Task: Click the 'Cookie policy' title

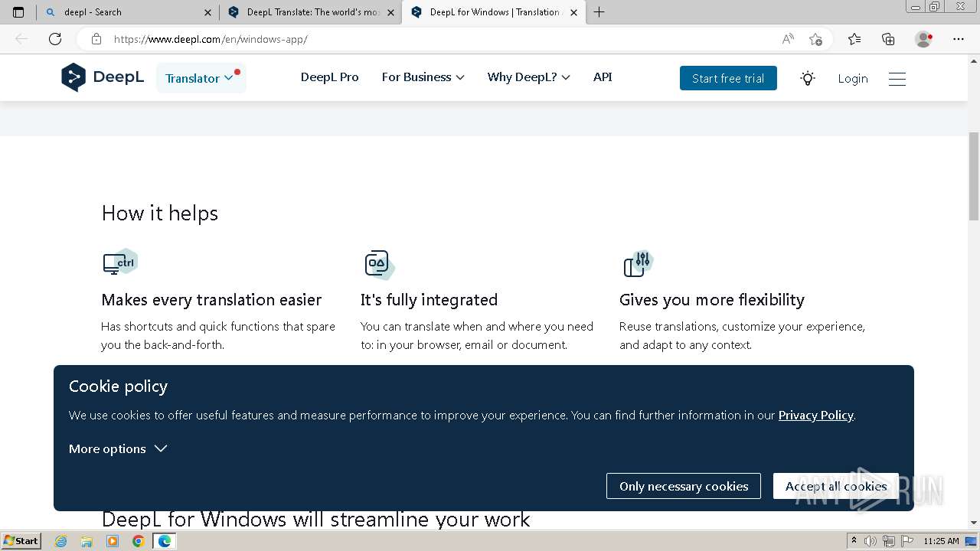Action: [x=118, y=386]
